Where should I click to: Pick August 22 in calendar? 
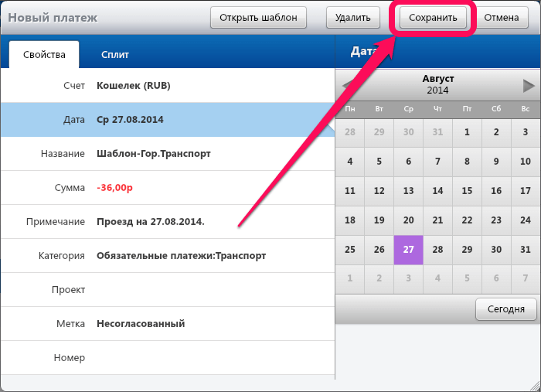click(x=467, y=220)
